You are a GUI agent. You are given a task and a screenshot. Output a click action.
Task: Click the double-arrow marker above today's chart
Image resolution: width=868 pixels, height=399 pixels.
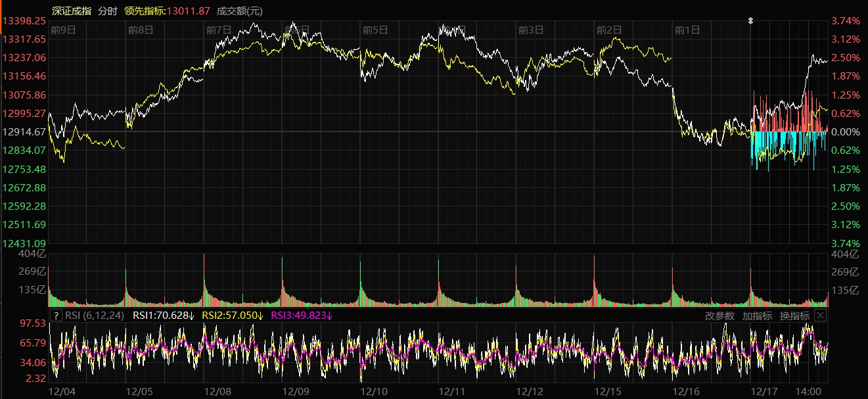pos(750,21)
